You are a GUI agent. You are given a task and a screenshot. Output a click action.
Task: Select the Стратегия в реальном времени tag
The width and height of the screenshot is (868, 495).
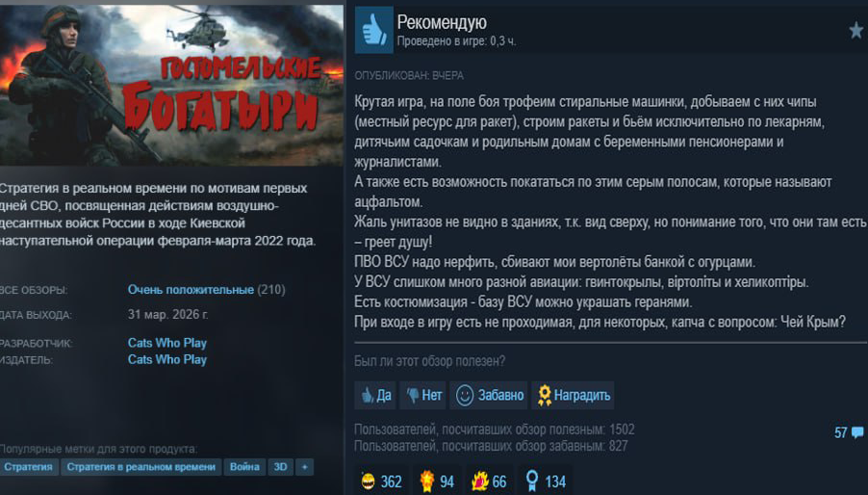[141, 467]
